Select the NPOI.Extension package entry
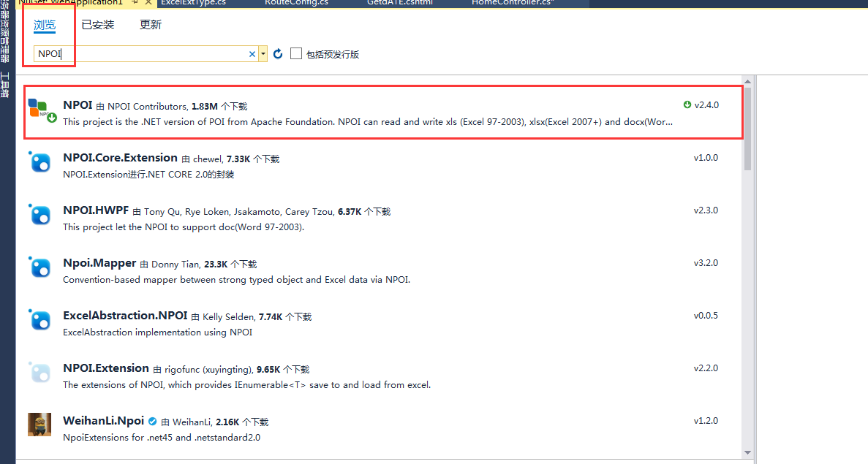 click(106, 368)
